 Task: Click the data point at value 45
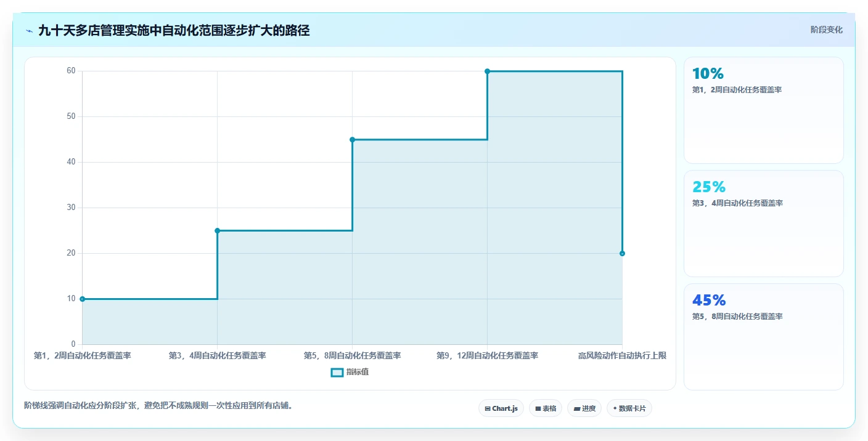(x=353, y=140)
